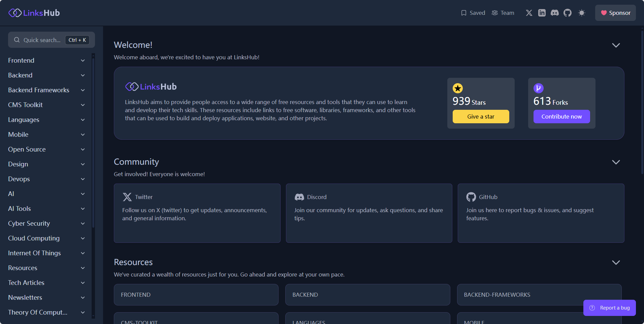This screenshot has height=324, width=644.
Task: Toggle the light/dark theme sun icon
Action: [x=581, y=13]
